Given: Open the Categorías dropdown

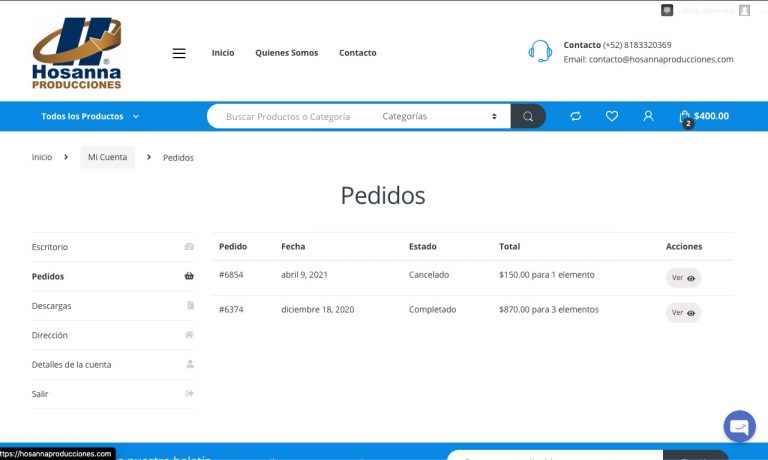Looking at the screenshot, I should click(x=439, y=116).
